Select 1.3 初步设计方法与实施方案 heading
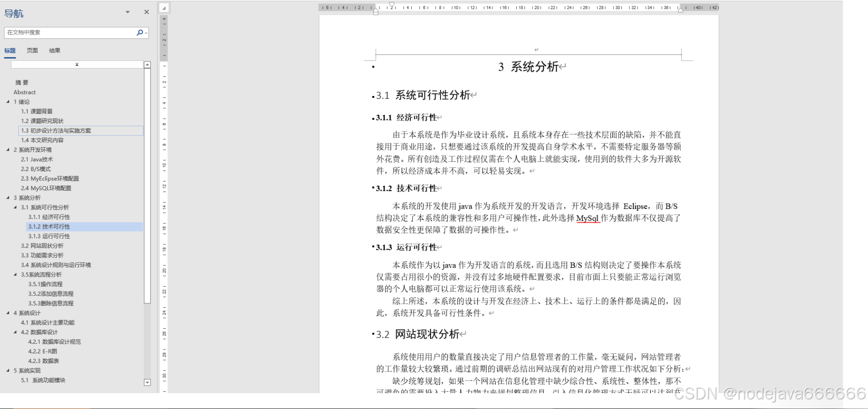Viewport: 868px width, 409px height. click(81, 131)
